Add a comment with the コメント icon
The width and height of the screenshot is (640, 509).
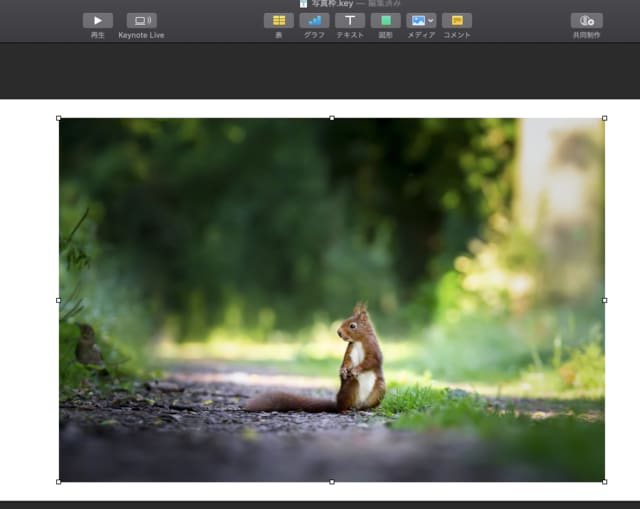457,20
